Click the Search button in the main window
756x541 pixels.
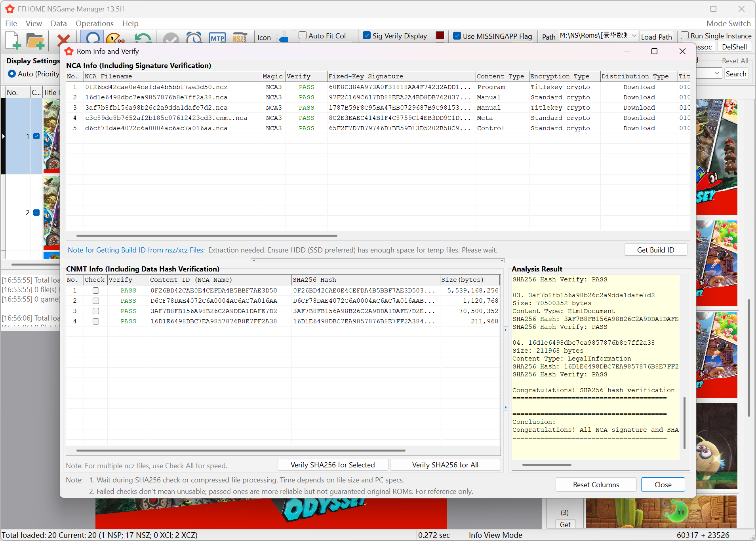[x=736, y=74]
